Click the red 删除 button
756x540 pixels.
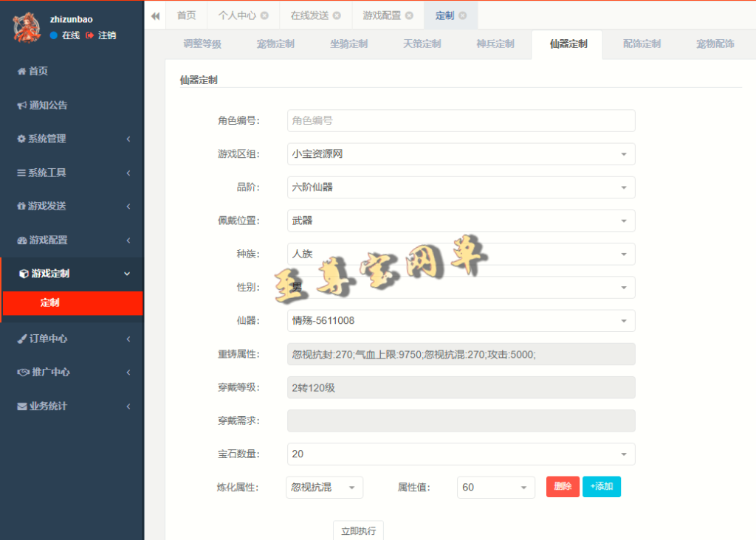pos(563,487)
